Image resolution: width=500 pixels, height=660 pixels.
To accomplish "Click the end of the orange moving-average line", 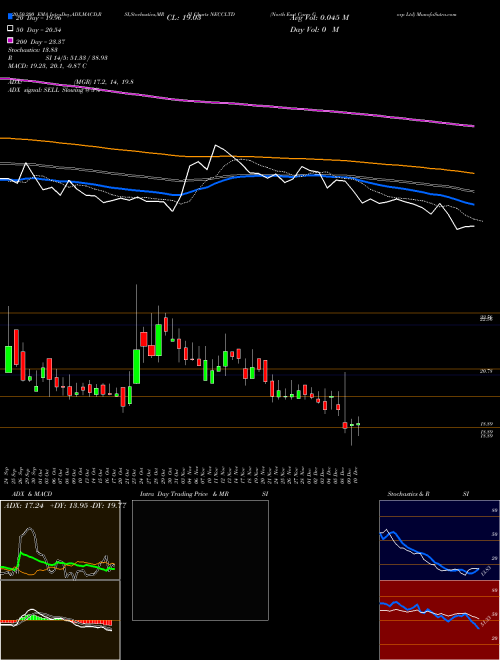I will point(473,173).
